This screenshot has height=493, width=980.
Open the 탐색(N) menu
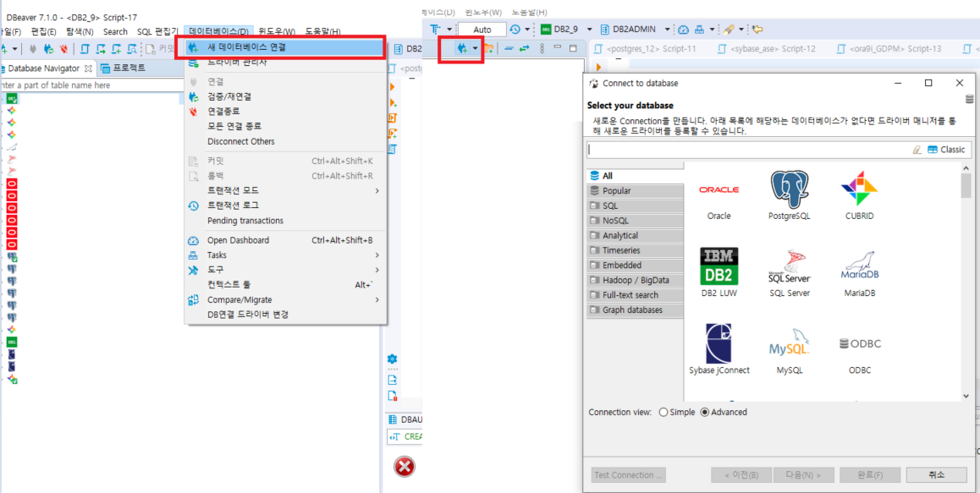[80, 31]
